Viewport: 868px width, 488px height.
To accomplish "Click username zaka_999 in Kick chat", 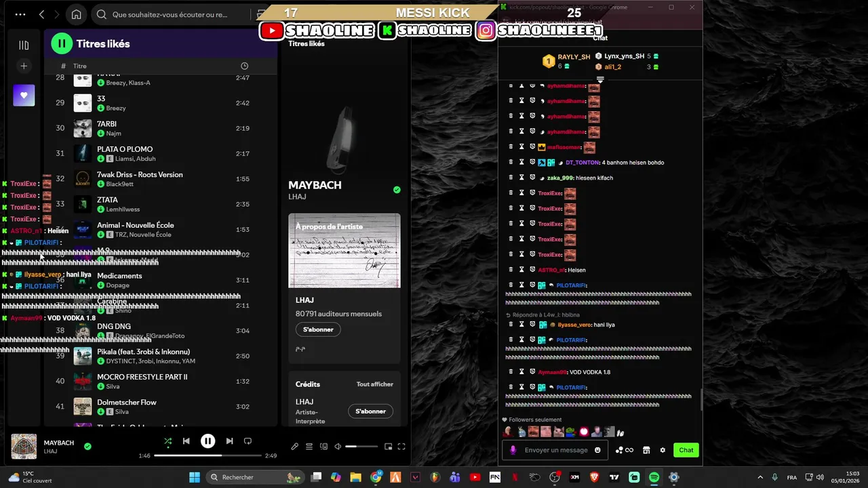I will click(560, 178).
